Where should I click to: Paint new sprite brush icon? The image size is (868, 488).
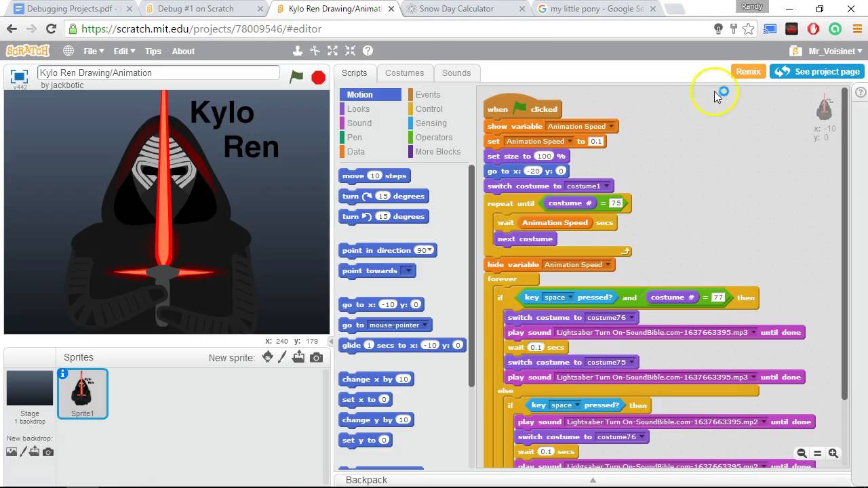283,357
